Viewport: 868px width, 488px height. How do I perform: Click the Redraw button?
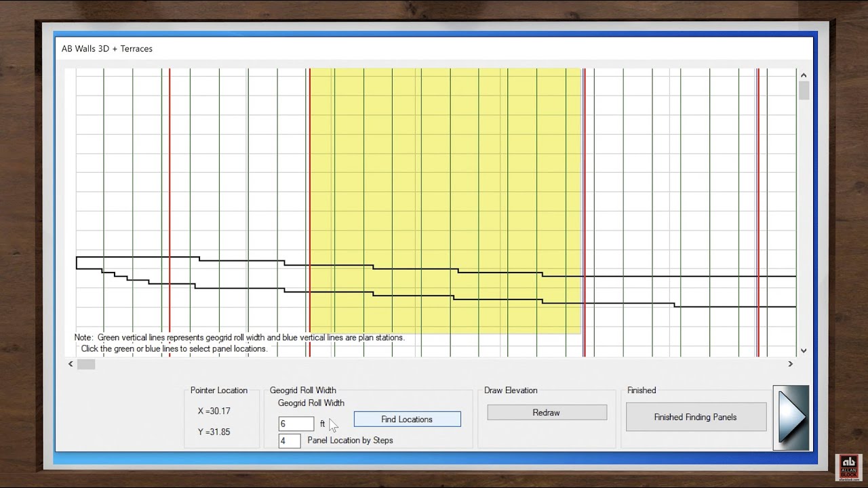point(547,413)
